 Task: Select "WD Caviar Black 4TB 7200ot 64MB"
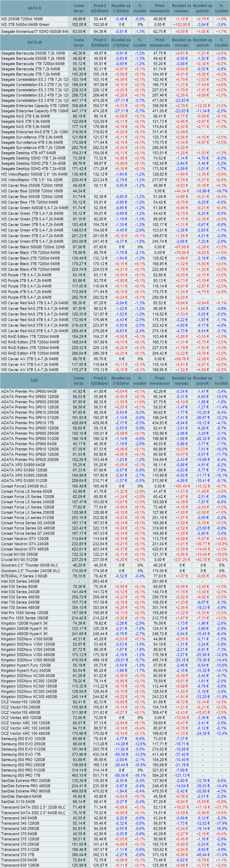tap(30, 269)
